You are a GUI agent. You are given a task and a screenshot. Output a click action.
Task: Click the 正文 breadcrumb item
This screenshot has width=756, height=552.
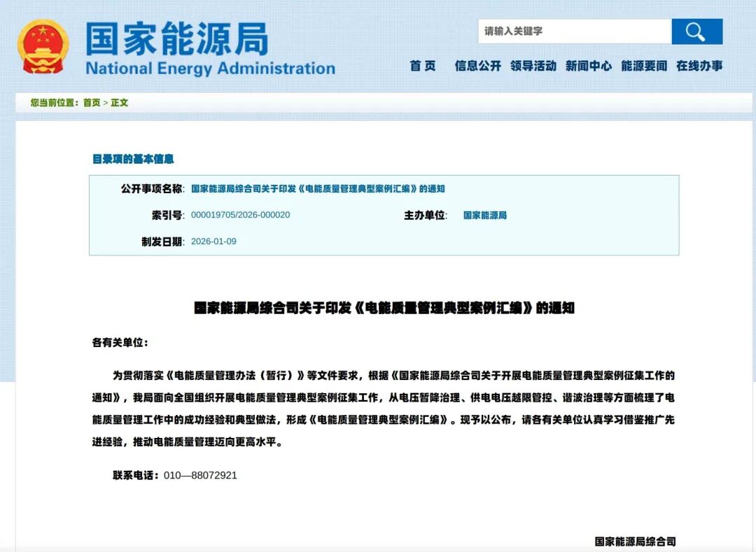point(120,103)
